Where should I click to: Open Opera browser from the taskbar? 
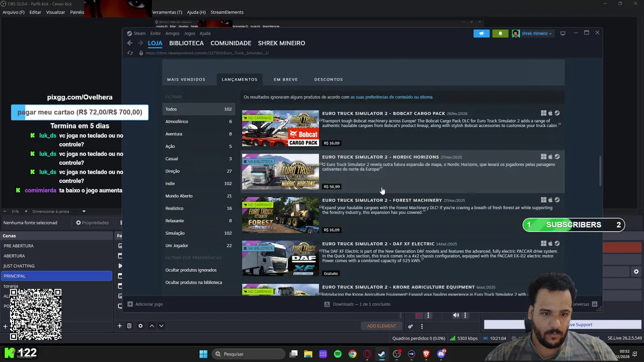(x=367, y=354)
